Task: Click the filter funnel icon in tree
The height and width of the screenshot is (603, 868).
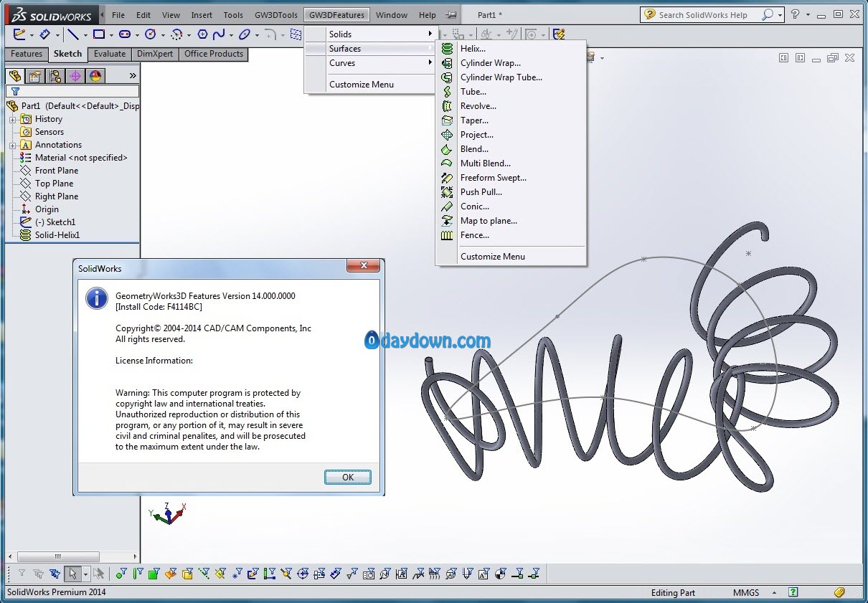Action: click(x=14, y=92)
